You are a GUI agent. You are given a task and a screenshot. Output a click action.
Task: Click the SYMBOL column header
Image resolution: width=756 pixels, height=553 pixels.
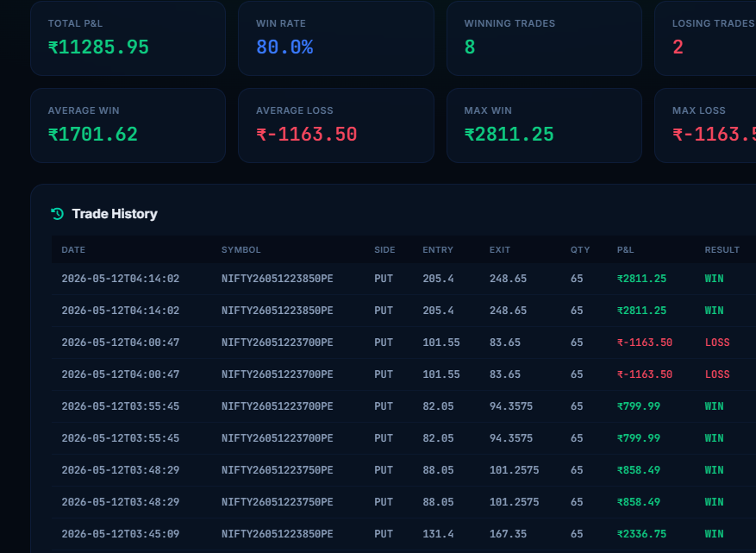241,249
